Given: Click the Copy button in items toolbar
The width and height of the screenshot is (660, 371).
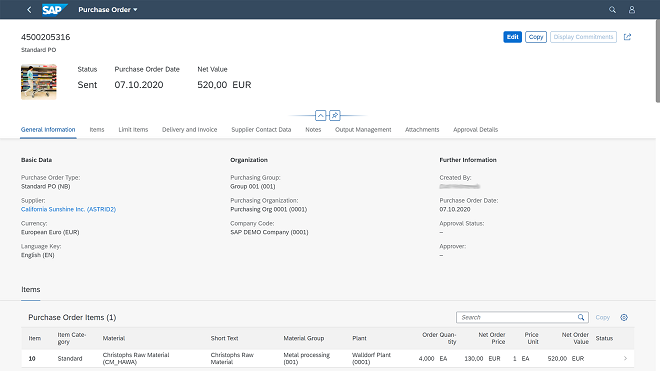Looking at the screenshot, I should (x=602, y=317).
